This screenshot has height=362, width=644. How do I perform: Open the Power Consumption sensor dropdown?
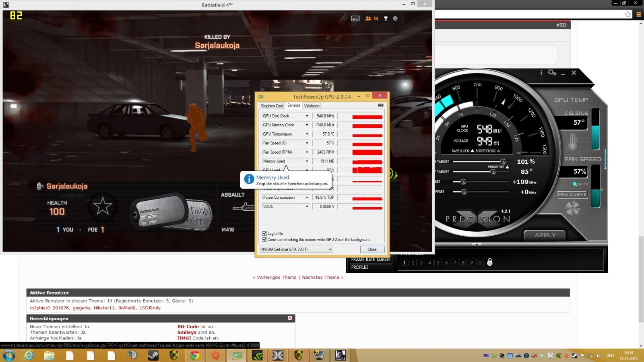click(307, 197)
